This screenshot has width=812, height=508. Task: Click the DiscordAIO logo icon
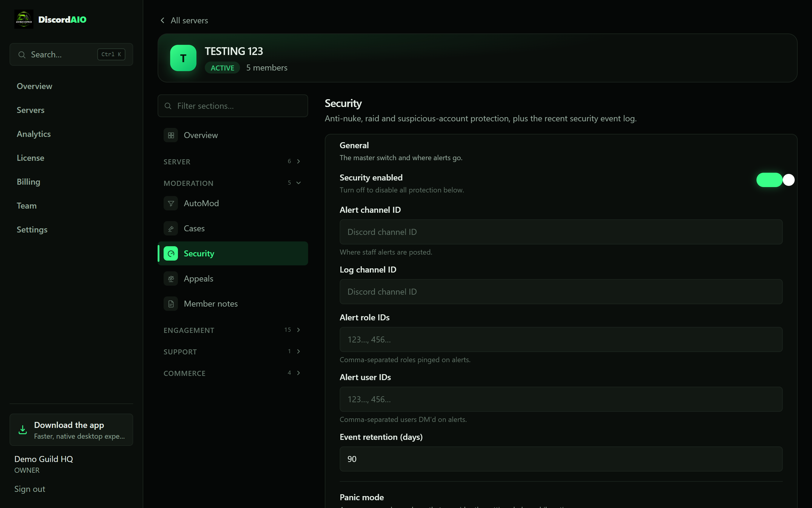pos(24,19)
